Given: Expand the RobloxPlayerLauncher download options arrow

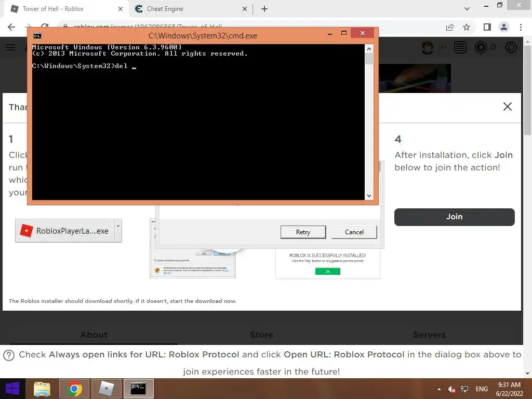Looking at the screenshot, I should (x=118, y=230).
